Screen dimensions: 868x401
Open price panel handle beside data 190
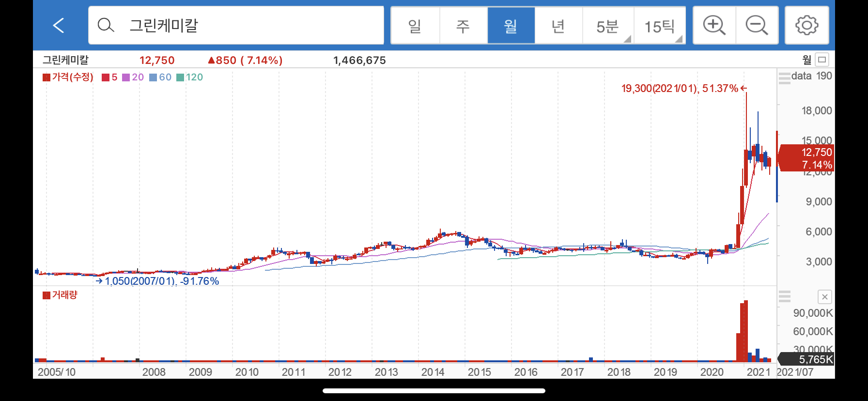click(784, 77)
